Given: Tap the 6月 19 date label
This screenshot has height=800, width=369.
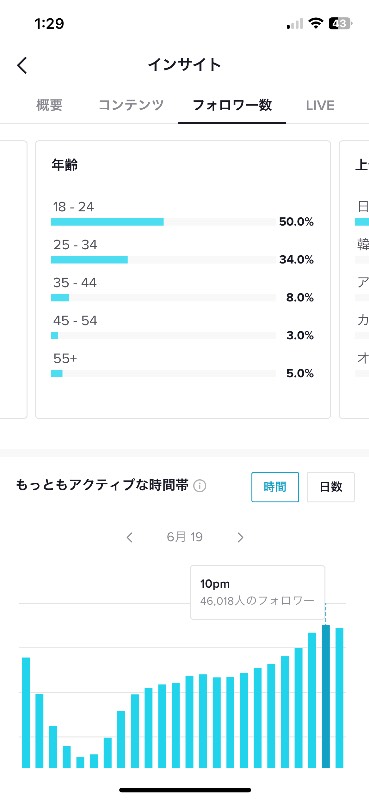Looking at the screenshot, I should [x=185, y=537].
